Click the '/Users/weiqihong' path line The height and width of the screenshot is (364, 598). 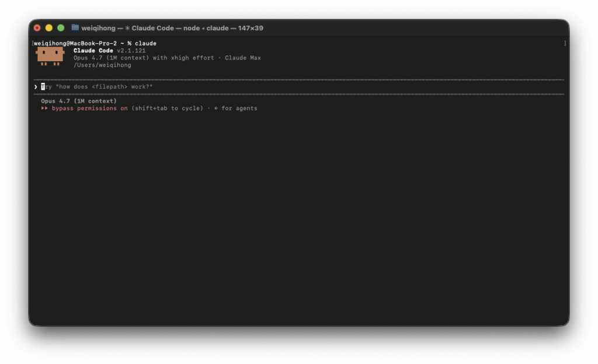102,65
